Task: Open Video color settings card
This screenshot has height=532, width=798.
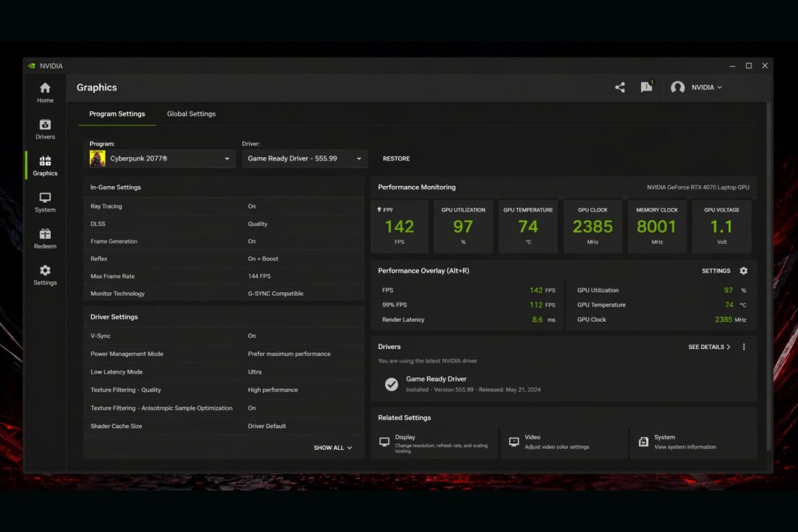Action: (564, 442)
